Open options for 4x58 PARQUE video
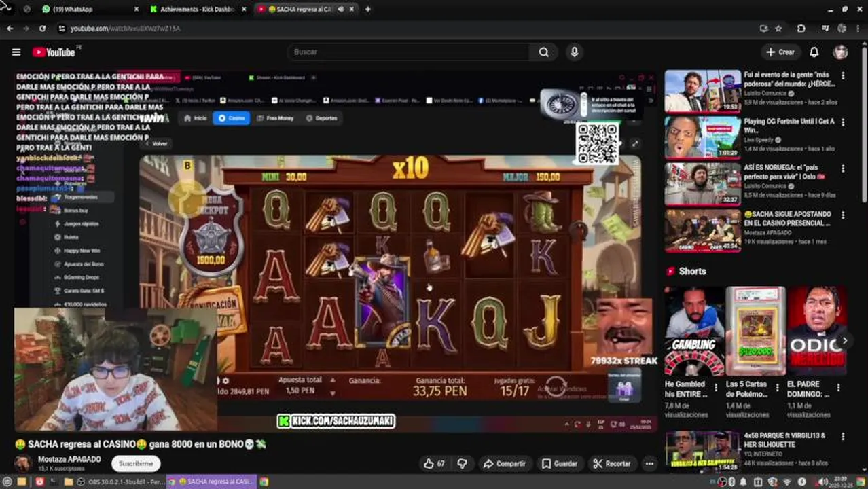The height and width of the screenshot is (489, 868). [x=843, y=436]
